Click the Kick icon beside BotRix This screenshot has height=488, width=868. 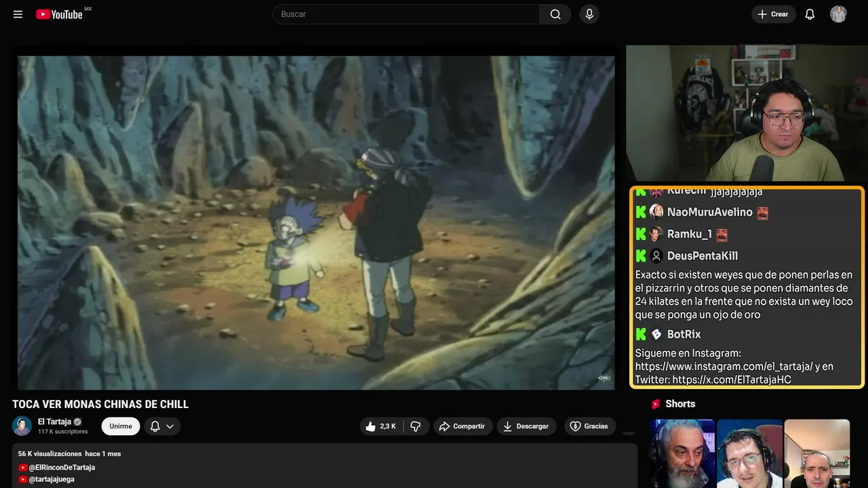pyautogui.click(x=641, y=334)
